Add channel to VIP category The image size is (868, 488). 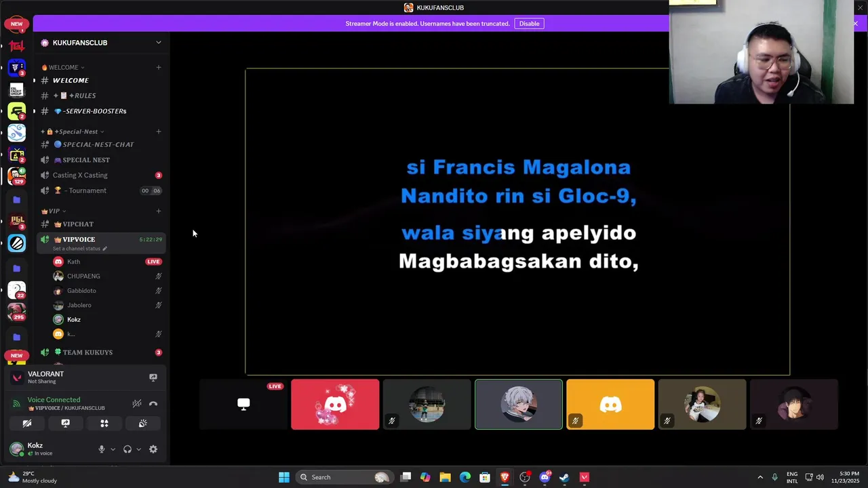pos(159,211)
